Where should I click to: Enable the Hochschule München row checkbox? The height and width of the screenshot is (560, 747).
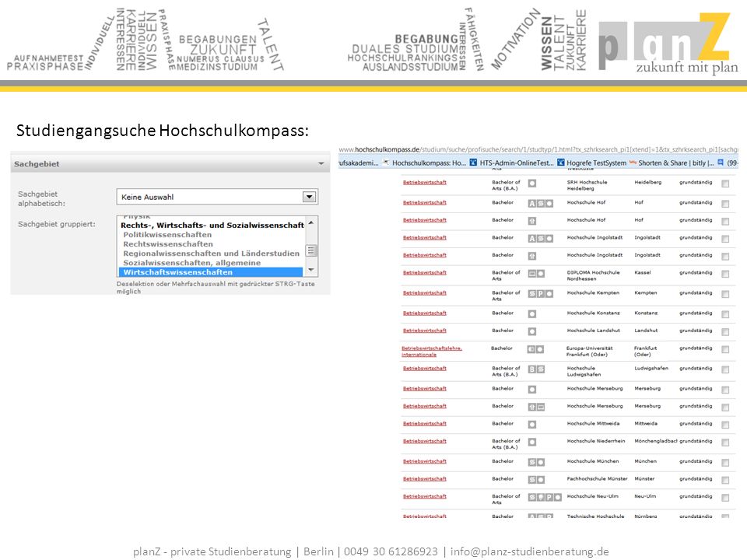click(x=725, y=463)
